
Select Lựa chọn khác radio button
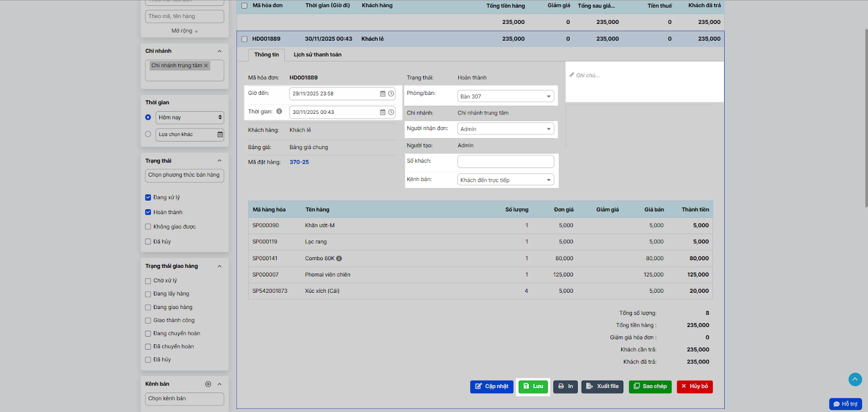148,134
